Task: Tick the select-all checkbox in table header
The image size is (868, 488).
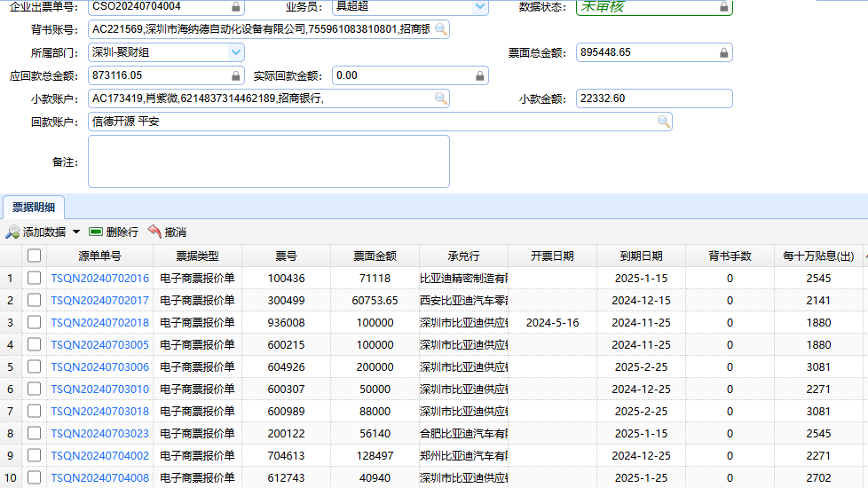Action: tap(34, 256)
